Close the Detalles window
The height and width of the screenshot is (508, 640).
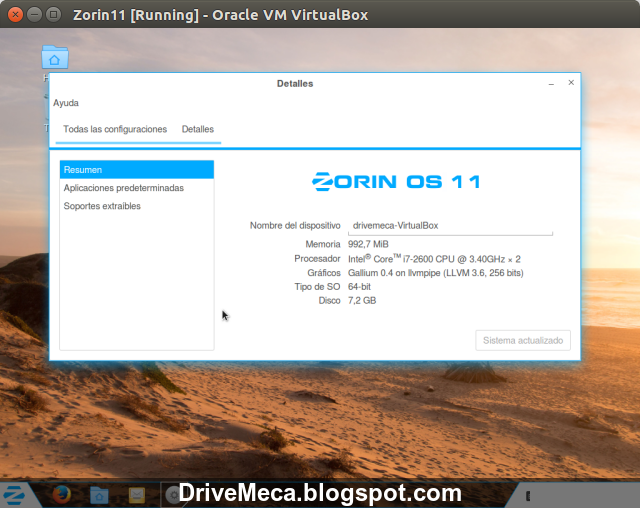[571, 82]
